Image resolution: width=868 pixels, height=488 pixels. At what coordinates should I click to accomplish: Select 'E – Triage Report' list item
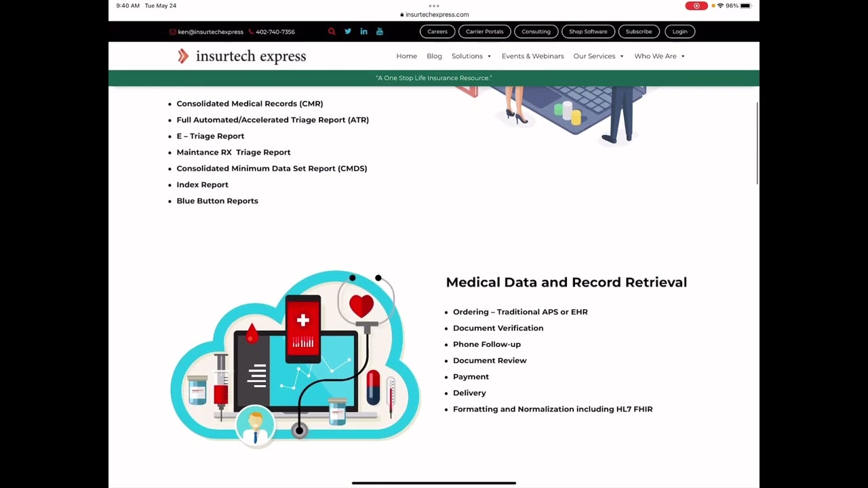point(210,136)
